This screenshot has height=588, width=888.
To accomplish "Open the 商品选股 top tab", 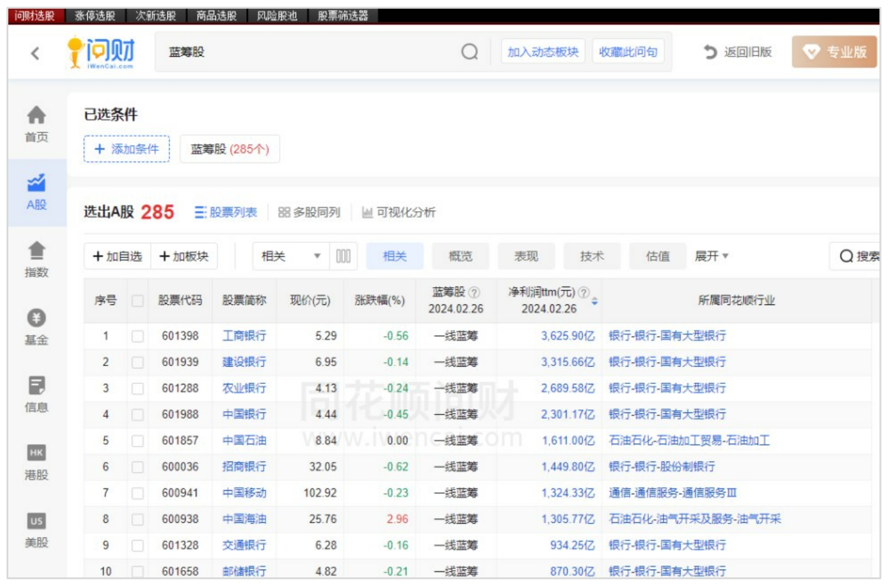I will click(x=217, y=16).
